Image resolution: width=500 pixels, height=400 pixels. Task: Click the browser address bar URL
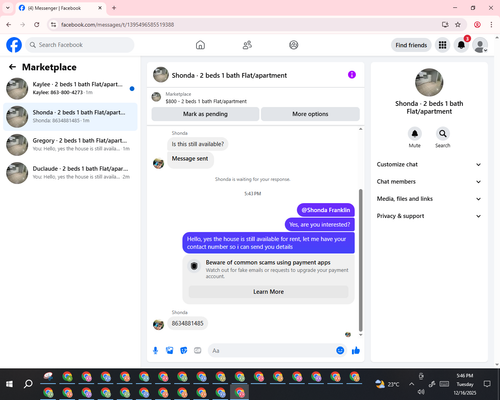coord(117,25)
